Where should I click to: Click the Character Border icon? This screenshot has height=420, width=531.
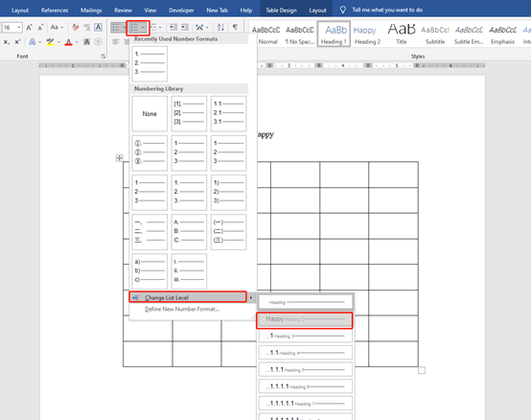coord(98,27)
